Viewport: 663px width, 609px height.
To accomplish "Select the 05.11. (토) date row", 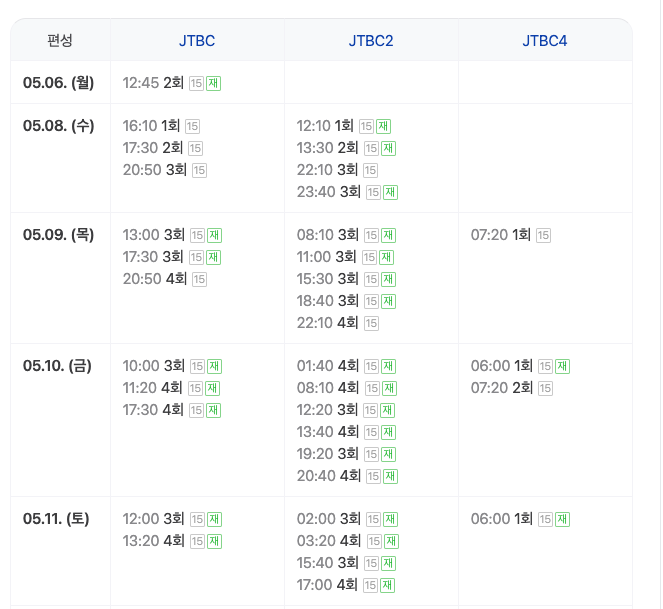I will (x=56, y=519).
